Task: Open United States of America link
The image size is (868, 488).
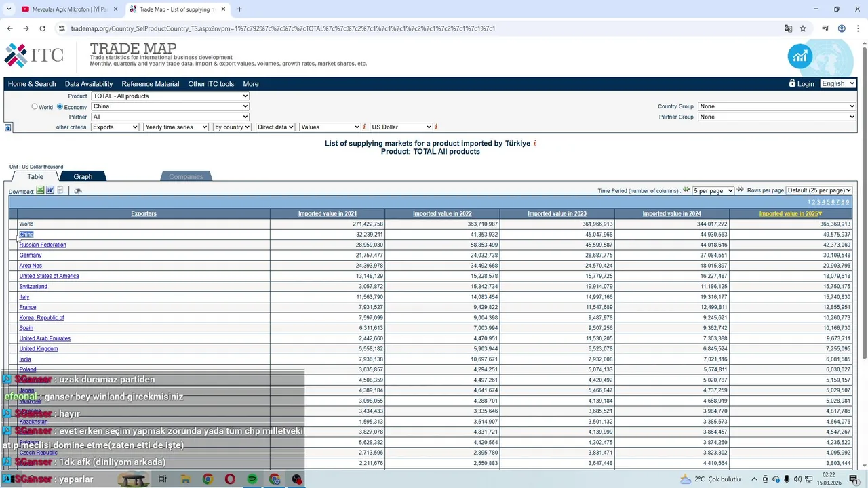Action: pos(49,276)
